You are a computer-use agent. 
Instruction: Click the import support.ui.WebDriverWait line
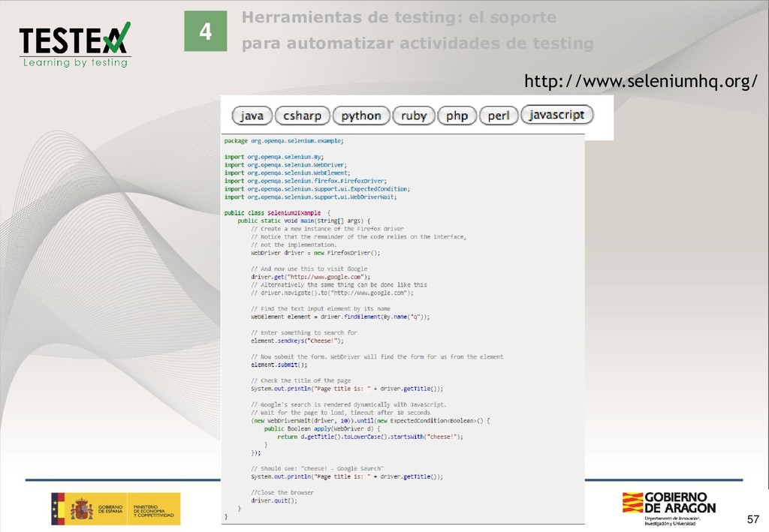[310, 197]
